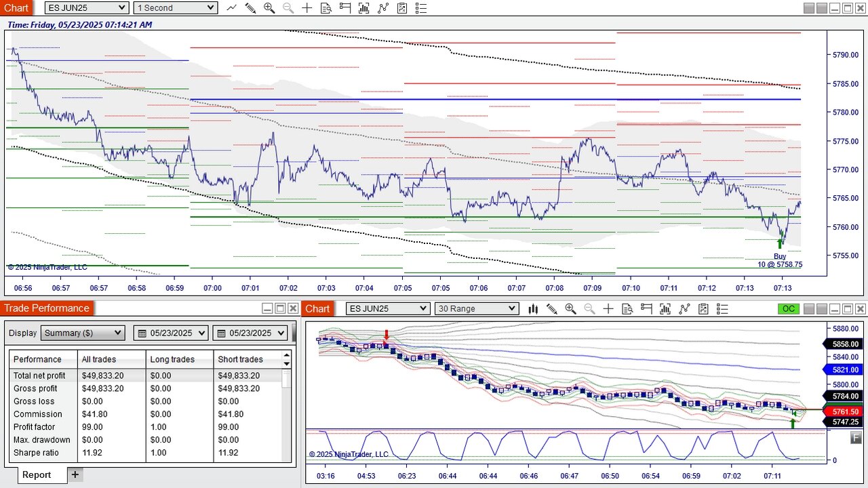Open ES JUN25 instrument dropdown in top chart
The image size is (868, 488).
(87, 8)
